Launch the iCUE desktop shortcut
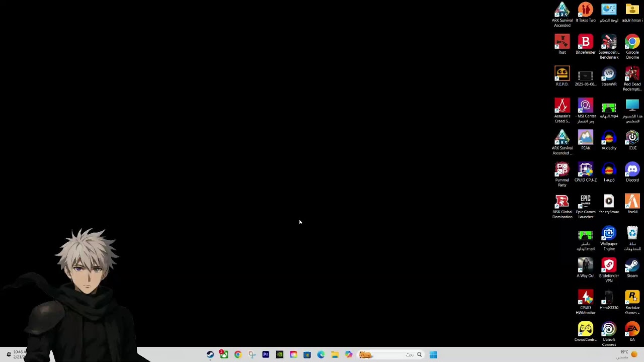Screen dimensions: 644x362 coord(632,140)
